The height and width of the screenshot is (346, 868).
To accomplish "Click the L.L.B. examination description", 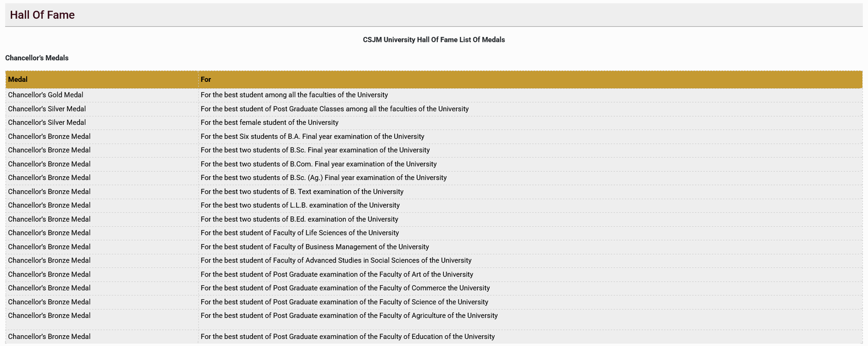I will point(300,206).
